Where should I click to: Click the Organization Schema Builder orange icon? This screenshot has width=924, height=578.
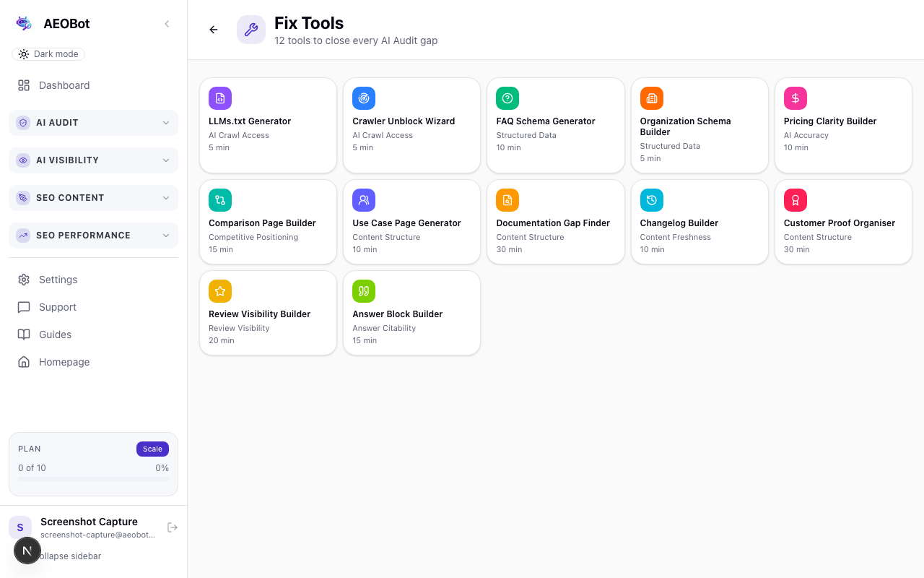tap(651, 98)
